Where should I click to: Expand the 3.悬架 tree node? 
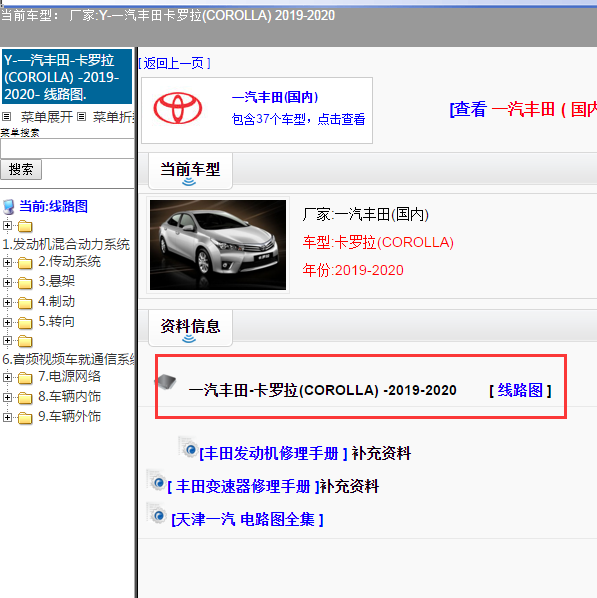[7, 282]
